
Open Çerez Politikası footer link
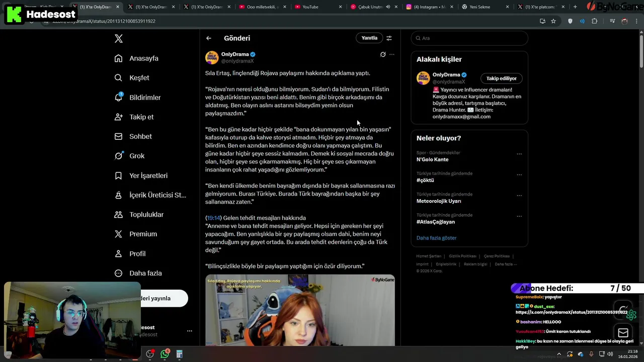[497, 256]
